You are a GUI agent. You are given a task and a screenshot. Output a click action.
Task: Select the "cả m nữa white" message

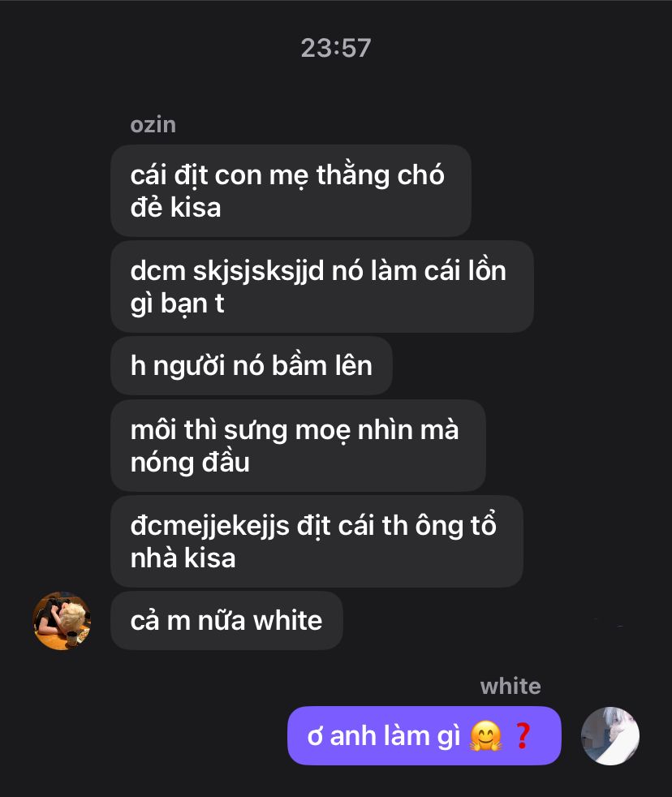tap(226, 621)
